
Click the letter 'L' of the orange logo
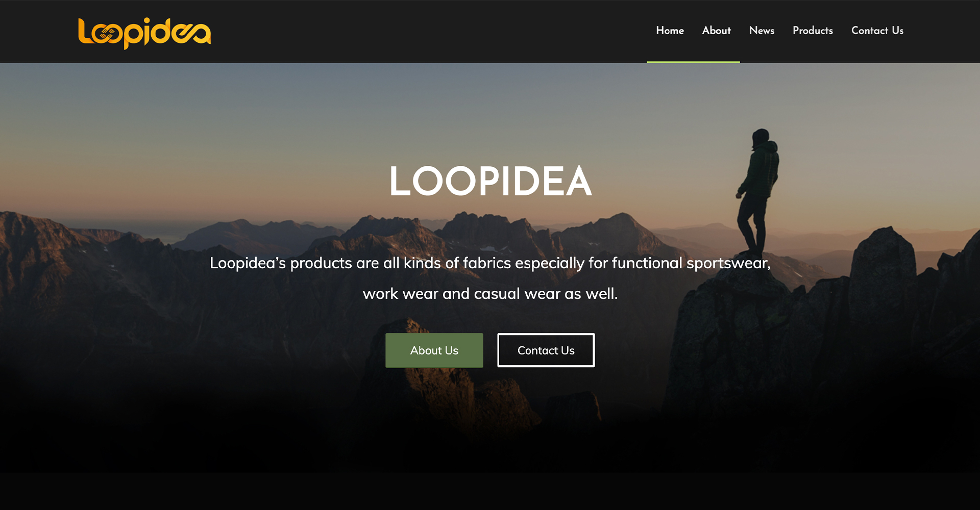[x=85, y=31]
